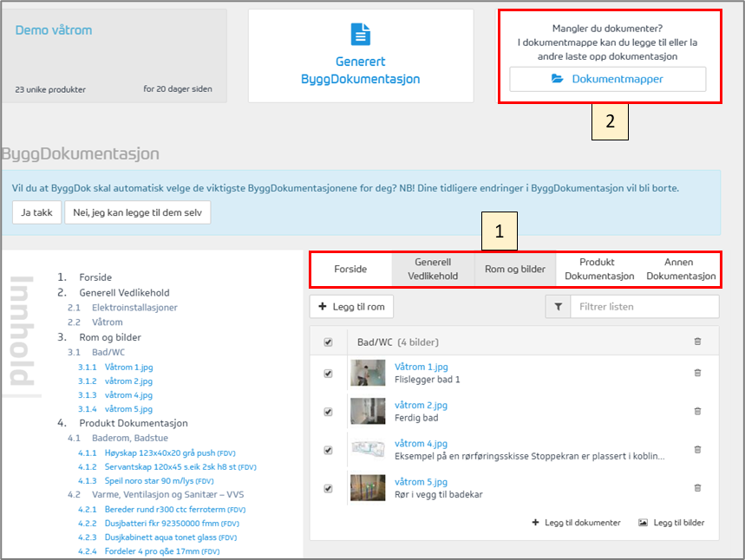This screenshot has height=560, width=745.
Task: Click the filter funnel icon
Action: (558, 306)
